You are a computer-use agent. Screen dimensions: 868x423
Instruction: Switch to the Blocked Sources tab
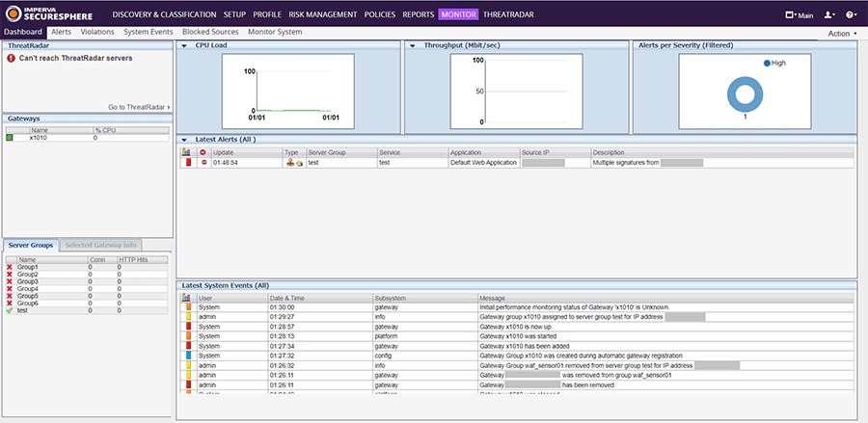[210, 32]
